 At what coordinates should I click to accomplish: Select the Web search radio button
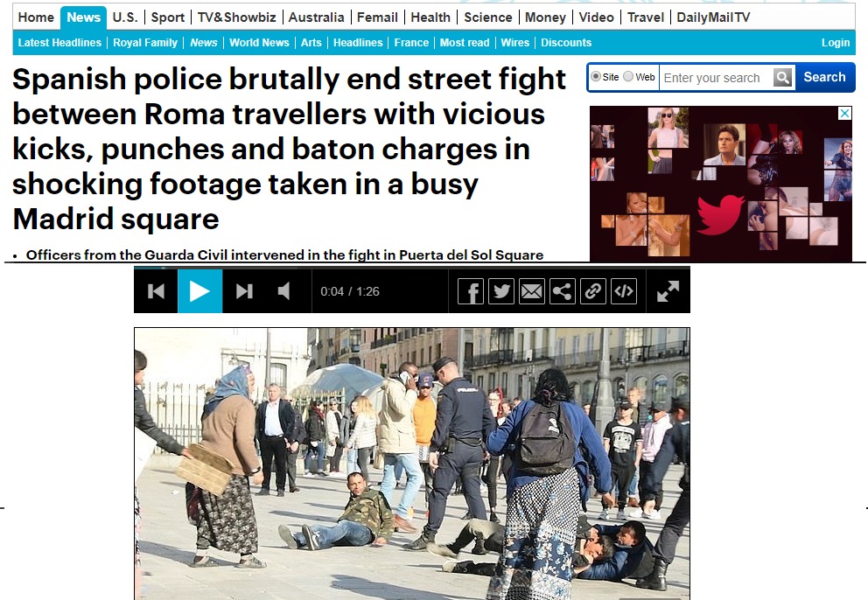628,76
